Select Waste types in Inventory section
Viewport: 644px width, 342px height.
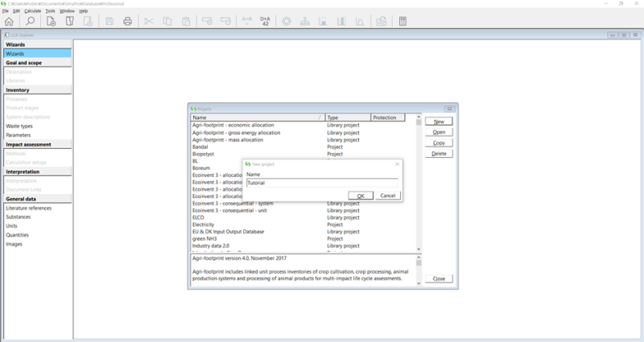coord(19,126)
